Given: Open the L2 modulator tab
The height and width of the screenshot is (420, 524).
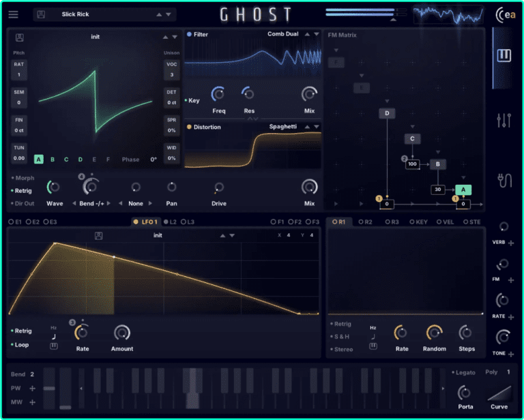Looking at the screenshot, I should tap(170, 222).
